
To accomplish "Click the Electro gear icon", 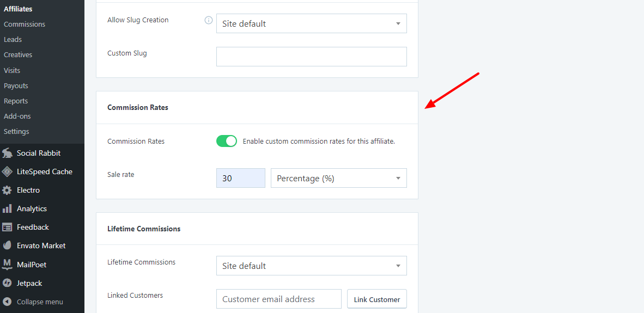I will coord(7,190).
